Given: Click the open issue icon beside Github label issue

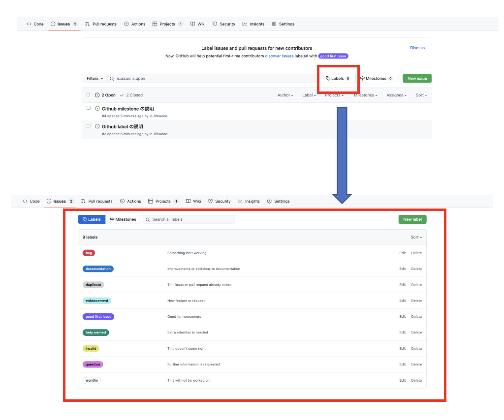Looking at the screenshot, I should click(x=97, y=126).
